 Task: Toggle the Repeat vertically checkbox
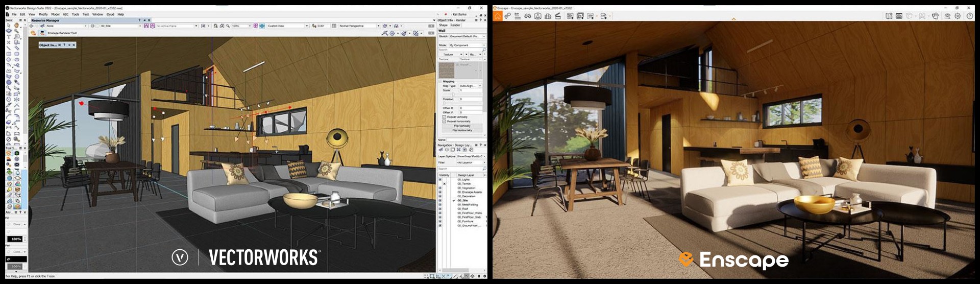point(444,117)
